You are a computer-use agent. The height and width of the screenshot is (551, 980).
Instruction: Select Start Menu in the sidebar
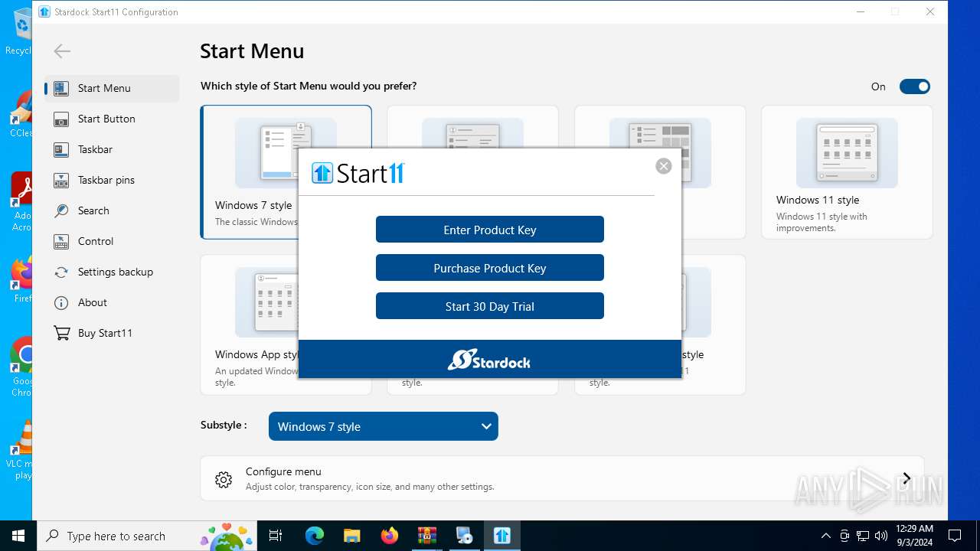(x=112, y=88)
